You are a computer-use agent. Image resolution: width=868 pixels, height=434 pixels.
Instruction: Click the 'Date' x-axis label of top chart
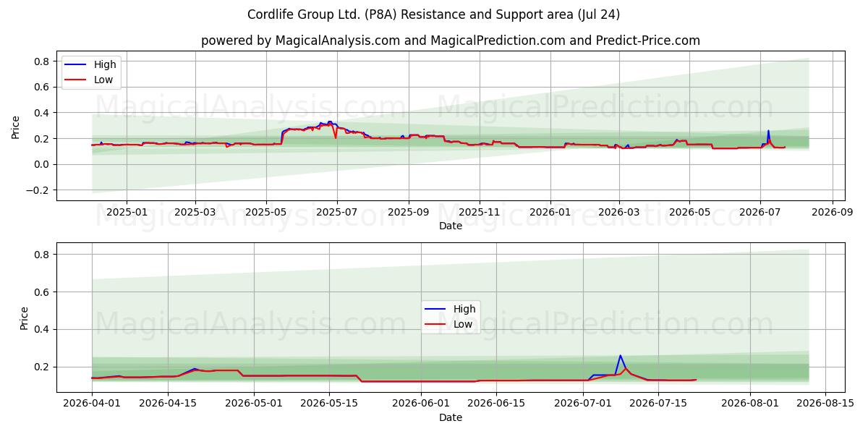(x=450, y=226)
